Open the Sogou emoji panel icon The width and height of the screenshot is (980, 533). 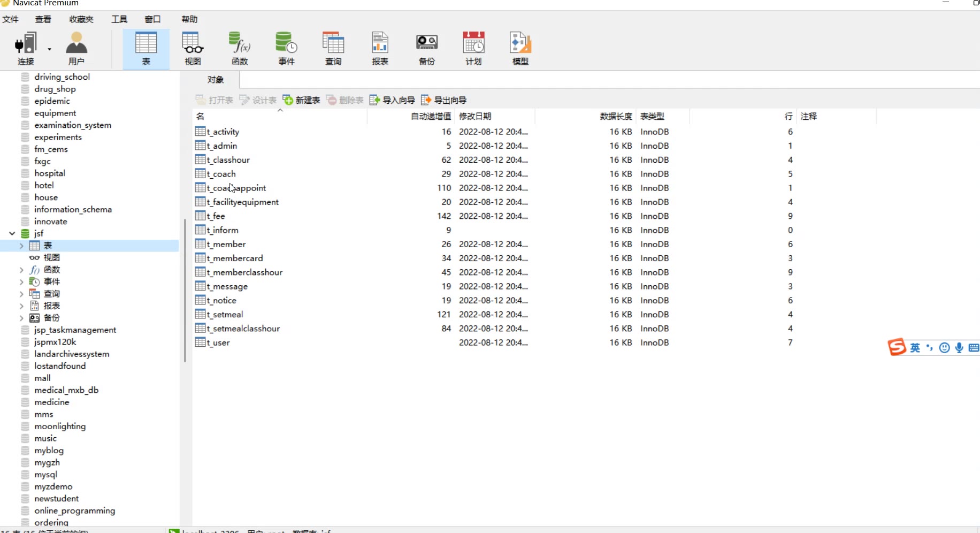945,348
